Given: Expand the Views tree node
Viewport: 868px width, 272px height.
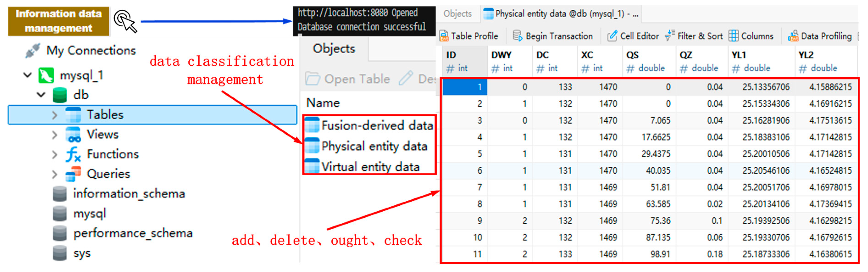Looking at the screenshot, I should point(55,135).
